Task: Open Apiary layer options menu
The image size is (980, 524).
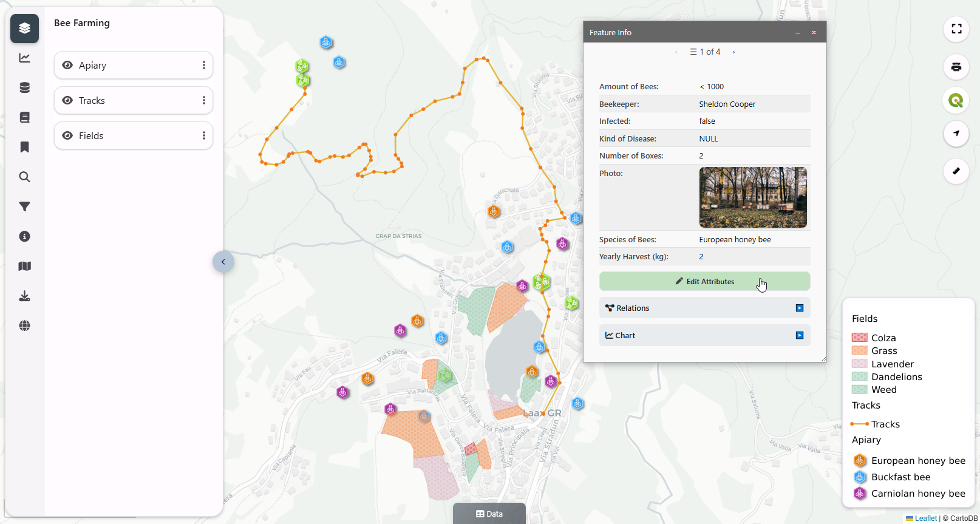Action: 203,65
